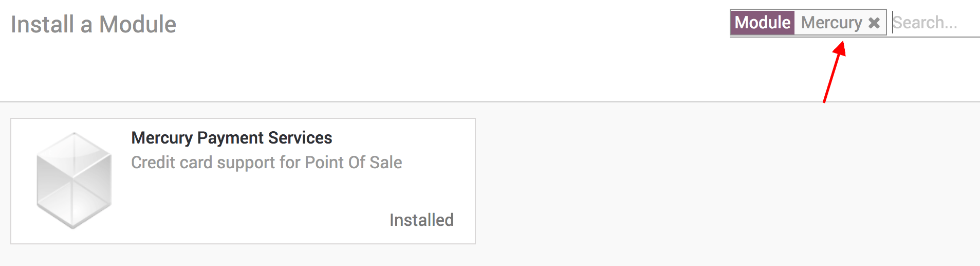Open the Mercury Payment Services module title
Screen dimensions: 980x266
(x=231, y=138)
